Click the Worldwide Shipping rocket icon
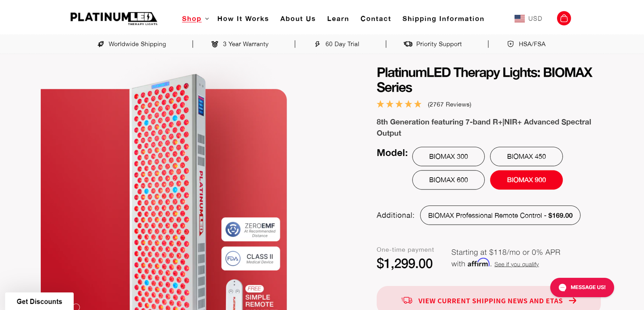 coord(100,44)
